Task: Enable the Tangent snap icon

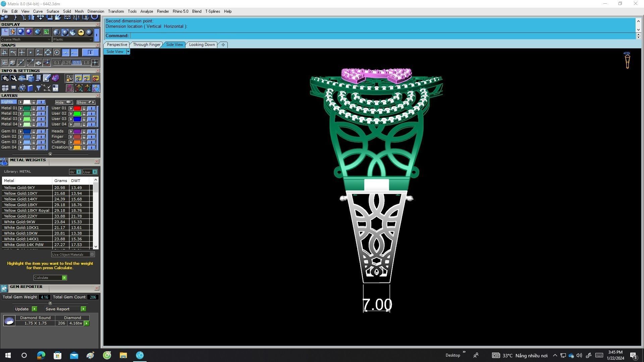Action: (x=13, y=53)
